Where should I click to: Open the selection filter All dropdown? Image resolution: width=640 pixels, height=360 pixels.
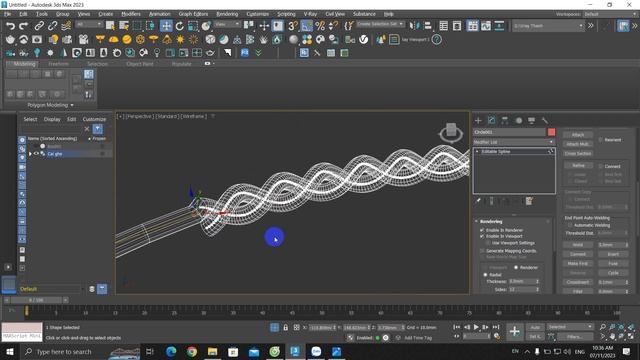click(x=89, y=24)
